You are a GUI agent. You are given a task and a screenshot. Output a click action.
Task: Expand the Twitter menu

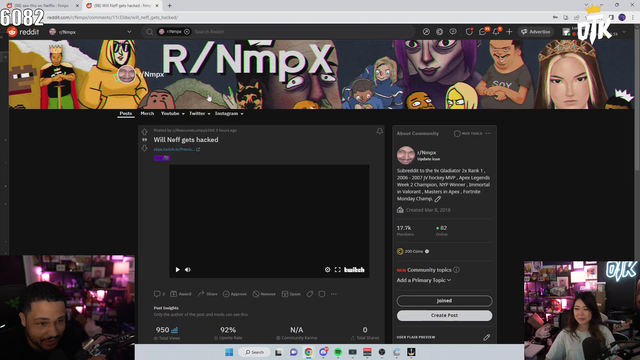pos(200,113)
